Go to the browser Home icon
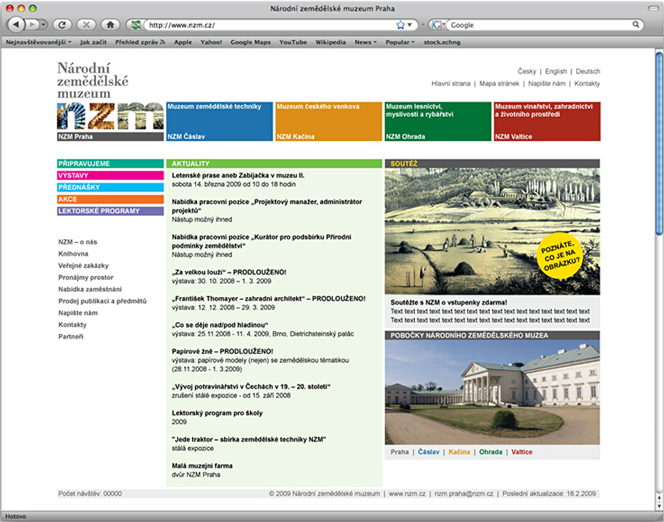Image resolution: width=664 pixels, height=522 pixels. 111,25
